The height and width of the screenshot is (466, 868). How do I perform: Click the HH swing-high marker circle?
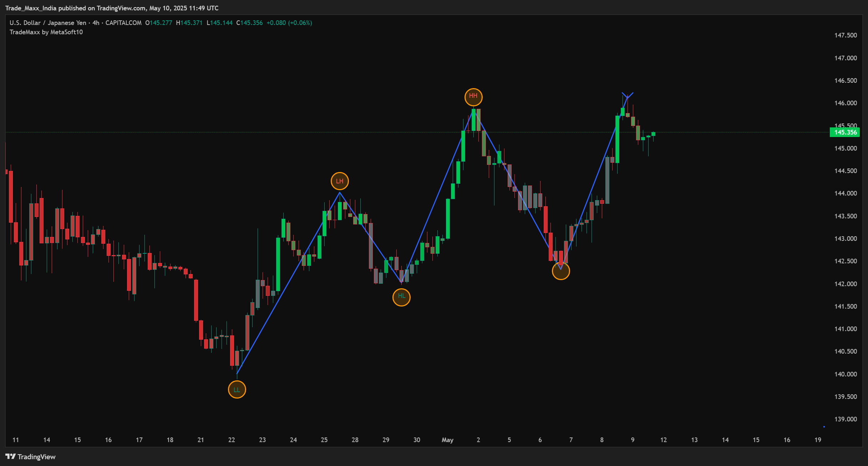click(x=473, y=97)
